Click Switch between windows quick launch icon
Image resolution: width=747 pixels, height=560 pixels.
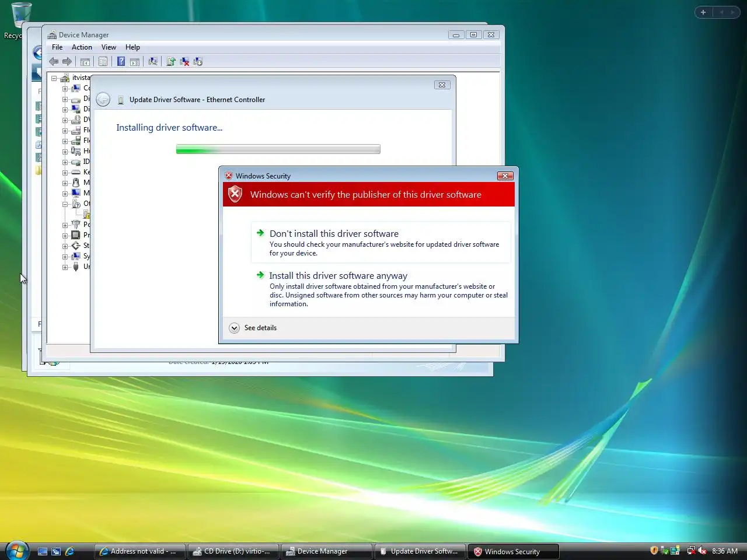pyautogui.click(x=56, y=551)
